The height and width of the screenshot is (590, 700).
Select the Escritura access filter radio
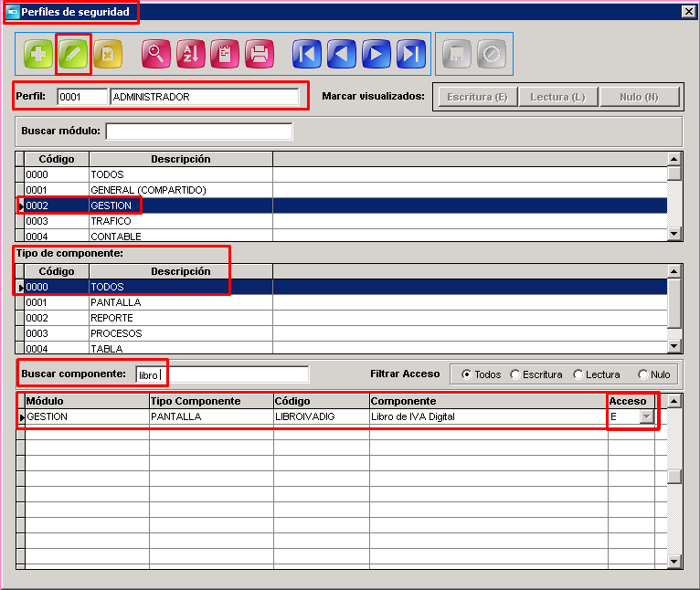point(515,374)
